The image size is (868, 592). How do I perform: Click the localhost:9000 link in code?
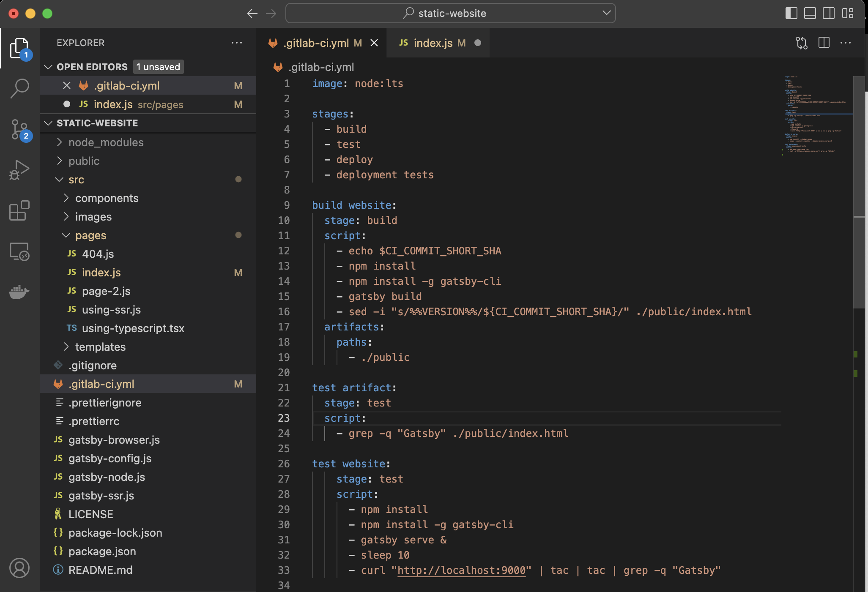pyautogui.click(x=462, y=570)
